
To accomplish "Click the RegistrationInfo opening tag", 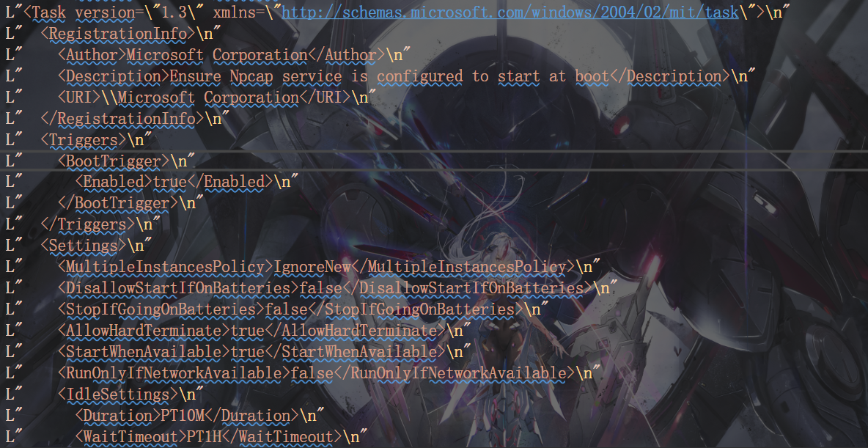I will click(118, 34).
